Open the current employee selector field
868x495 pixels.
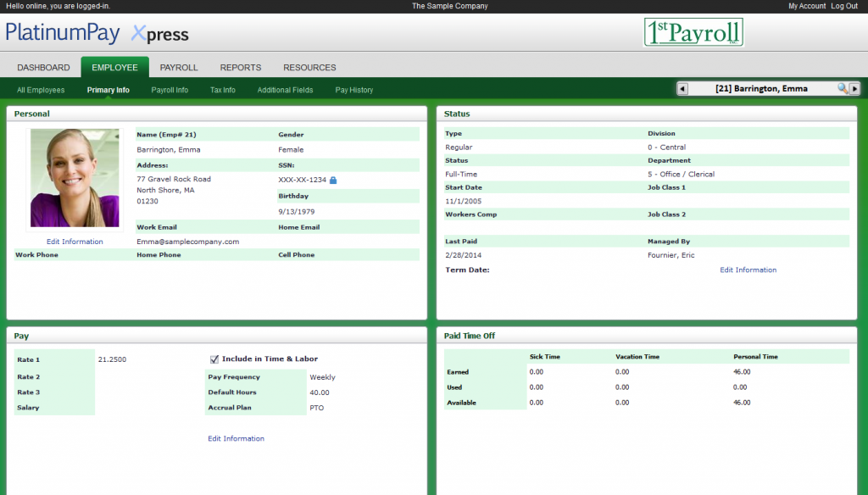tap(760, 89)
